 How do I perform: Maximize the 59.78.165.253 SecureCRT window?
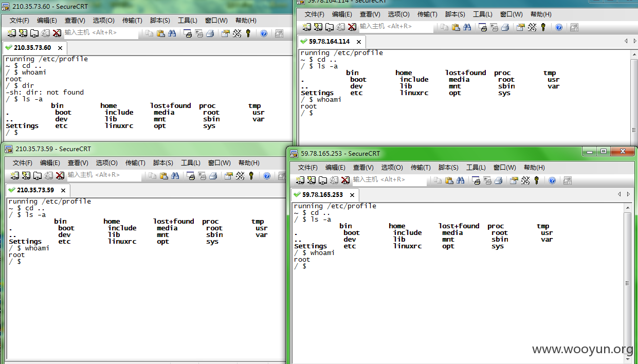pos(603,152)
